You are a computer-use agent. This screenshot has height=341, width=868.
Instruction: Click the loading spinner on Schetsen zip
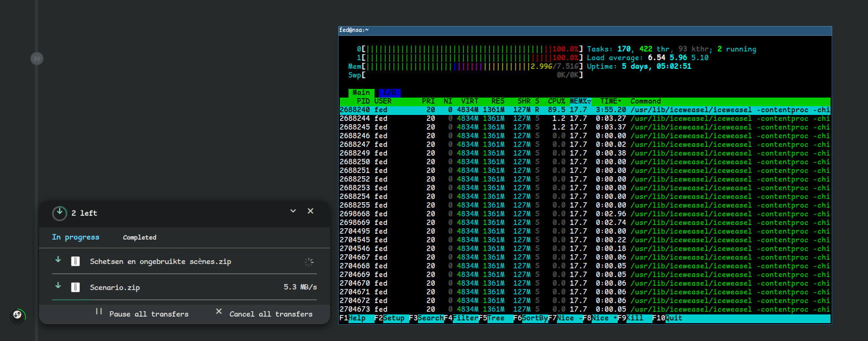pyautogui.click(x=309, y=262)
